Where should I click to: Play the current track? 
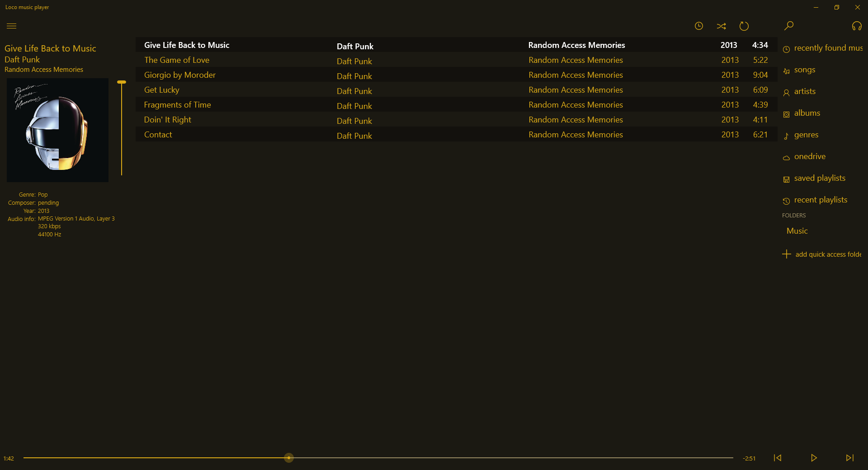[814, 458]
